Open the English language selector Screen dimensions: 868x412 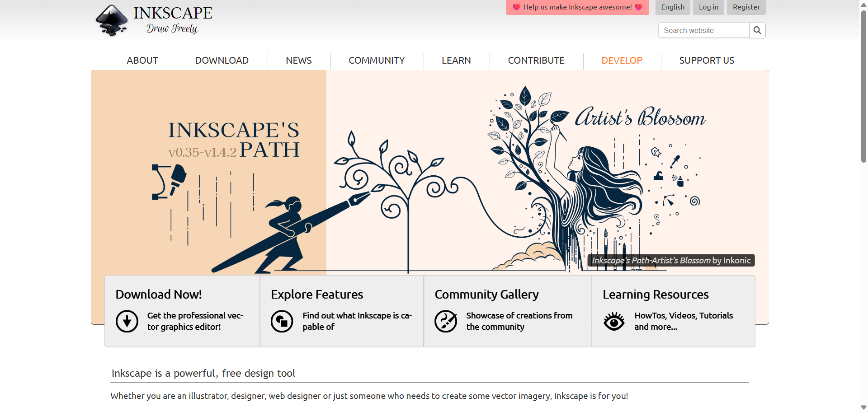(673, 7)
